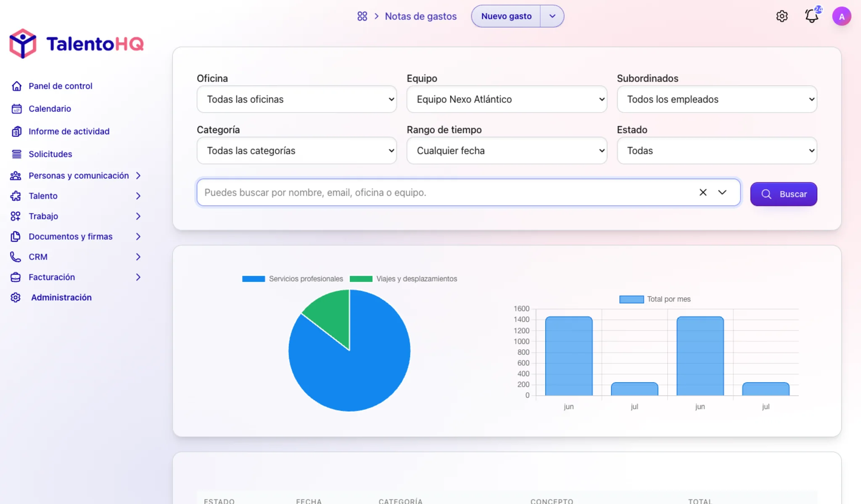Open Calendario in the sidebar

coord(50,109)
